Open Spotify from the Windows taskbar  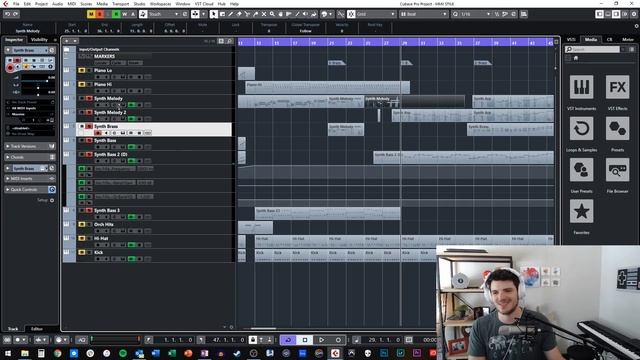[123, 353]
